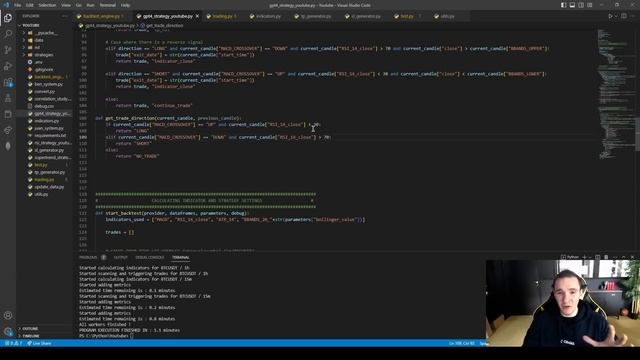This screenshot has width=640, height=360.
Task: Open the Extensions view in activity bar
Action: pos(8,82)
